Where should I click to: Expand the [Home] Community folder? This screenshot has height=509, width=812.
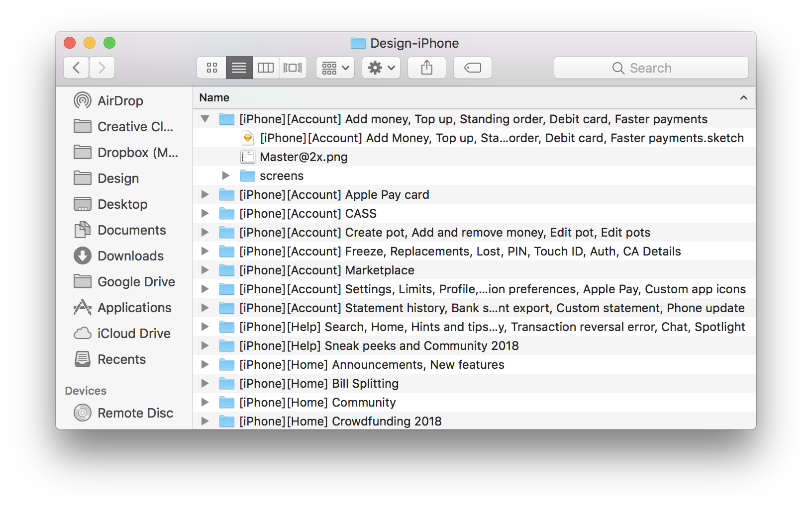click(204, 402)
